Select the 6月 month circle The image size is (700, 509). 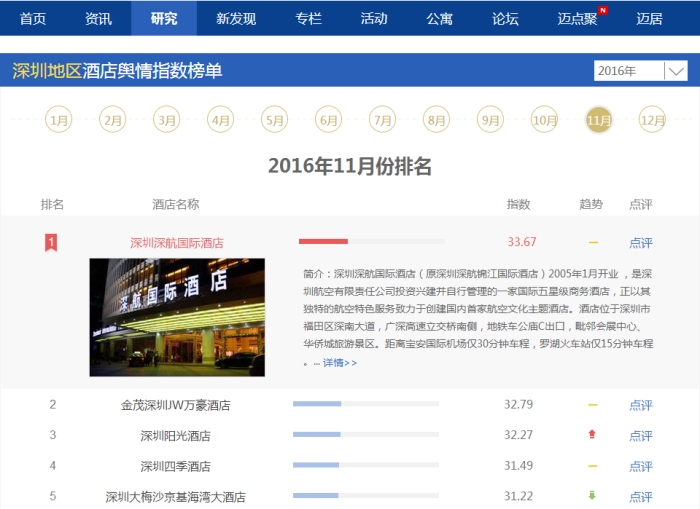(x=328, y=120)
